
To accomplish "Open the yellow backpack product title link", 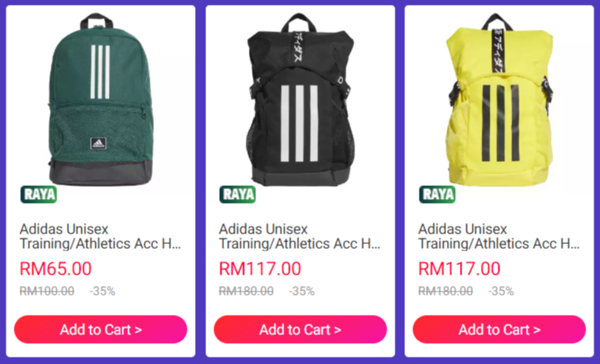I will pos(499,236).
